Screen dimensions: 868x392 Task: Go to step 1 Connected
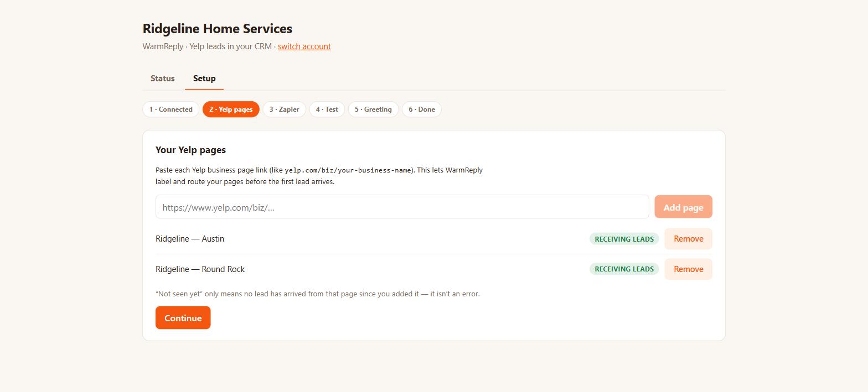[171, 109]
